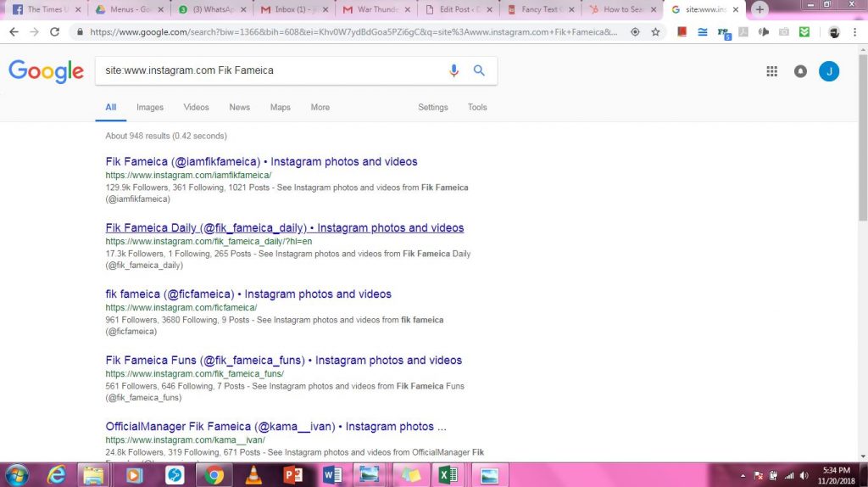This screenshot has height=487, width=868.
Task: Click the blue magnifier search button
Action: 479,70
